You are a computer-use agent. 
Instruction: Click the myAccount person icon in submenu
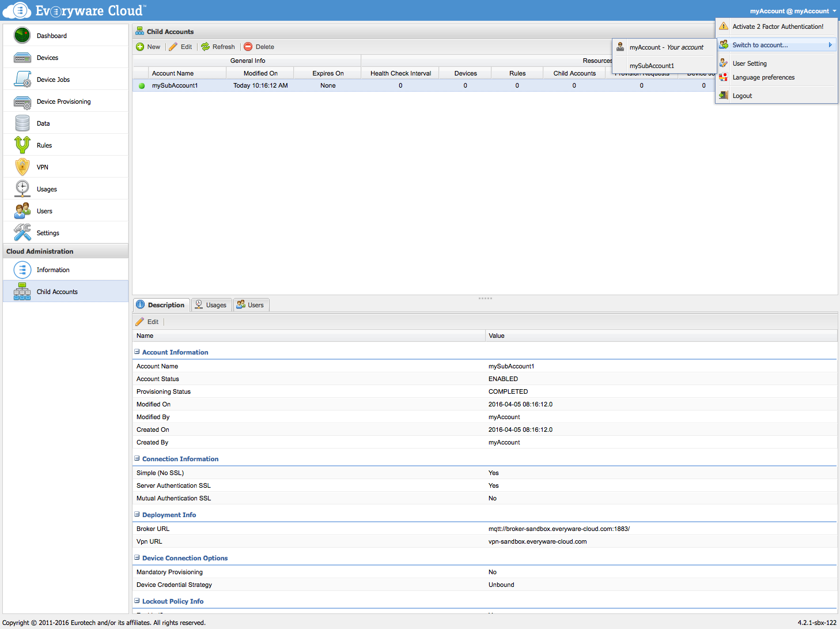pos(620,47)
